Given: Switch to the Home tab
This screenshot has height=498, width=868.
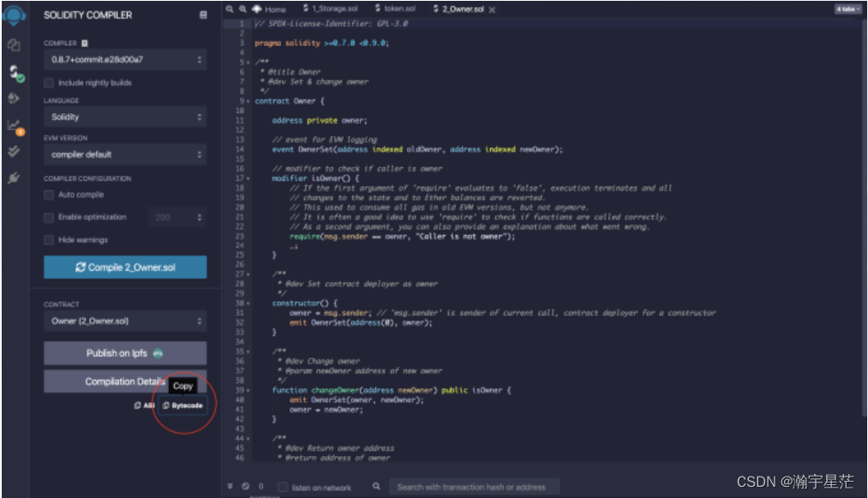Looking at the screenshot, I should pyautogui.click(x=270, y=9).
